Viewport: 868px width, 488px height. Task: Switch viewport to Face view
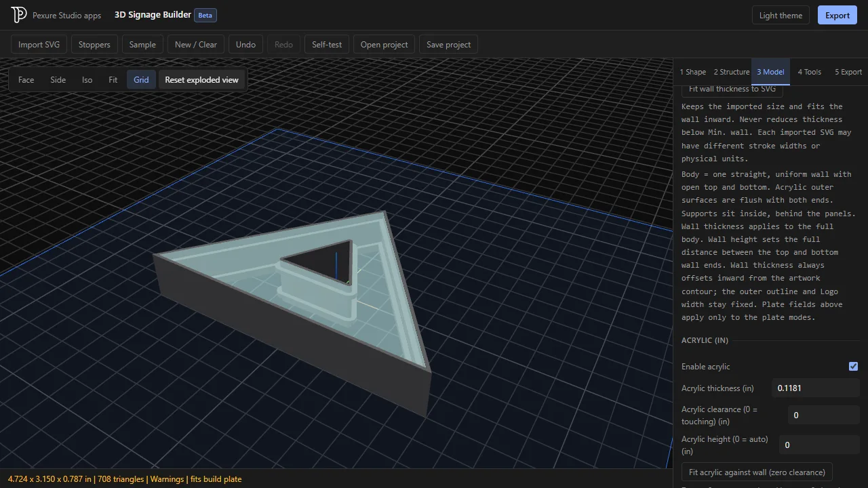[26, 80]
